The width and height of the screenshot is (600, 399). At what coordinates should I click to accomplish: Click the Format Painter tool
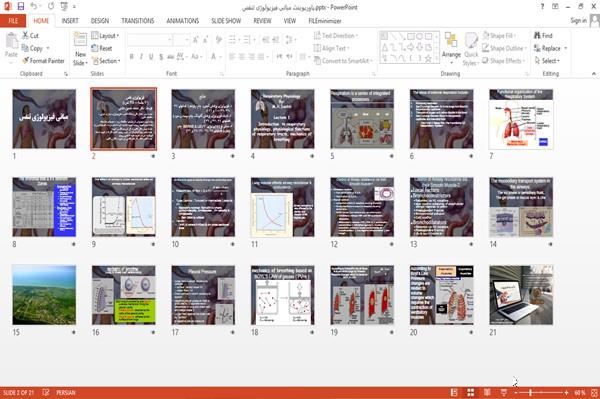pos(44,61)
